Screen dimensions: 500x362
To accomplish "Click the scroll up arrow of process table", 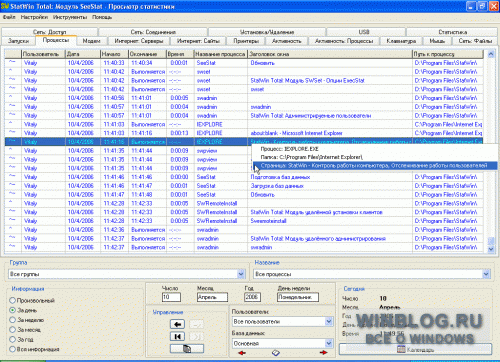I will click(x=491, y=54).
